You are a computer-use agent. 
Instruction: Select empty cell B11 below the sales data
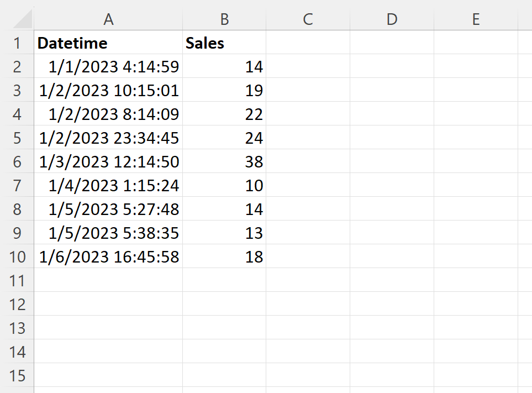[x=224, y=281]
